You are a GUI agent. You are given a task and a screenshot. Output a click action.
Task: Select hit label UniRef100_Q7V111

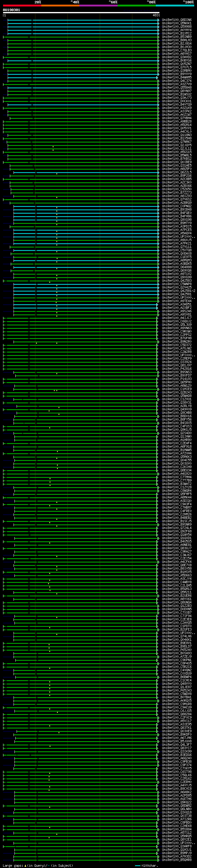coord(177,247)
